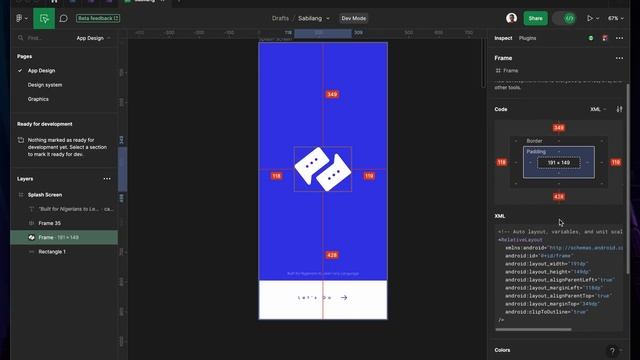Switch to the Inspect tab

tap(503, 38)
